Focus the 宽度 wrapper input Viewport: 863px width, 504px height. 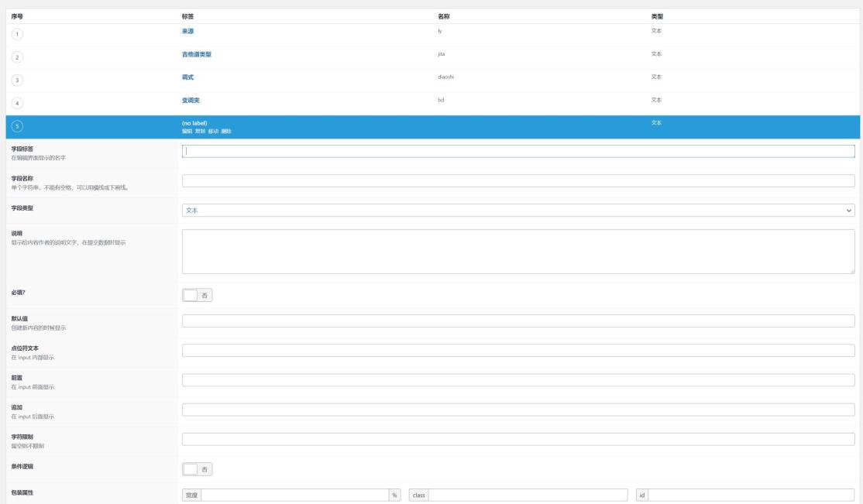pyautogui.click(x=295, y=495)
